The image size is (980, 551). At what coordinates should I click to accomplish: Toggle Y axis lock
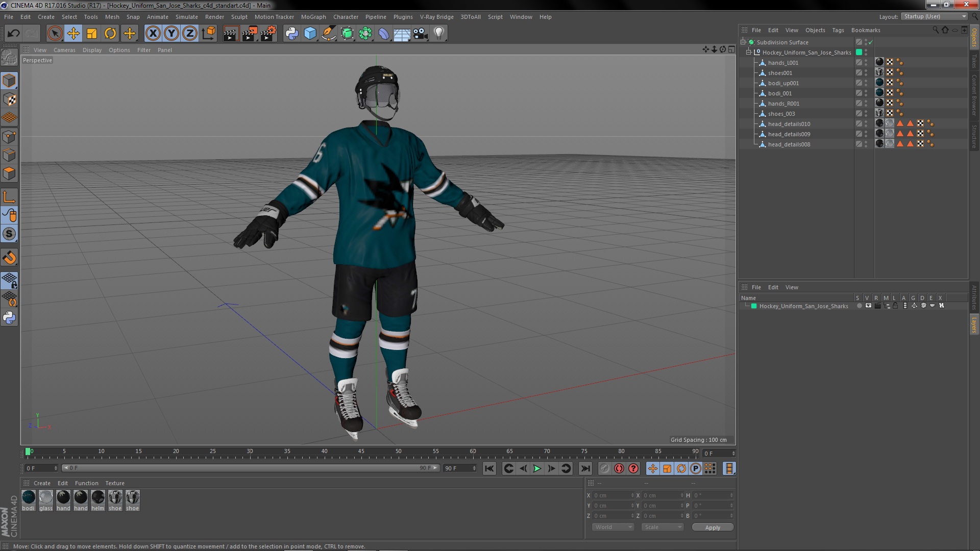(x=171, y=34)
